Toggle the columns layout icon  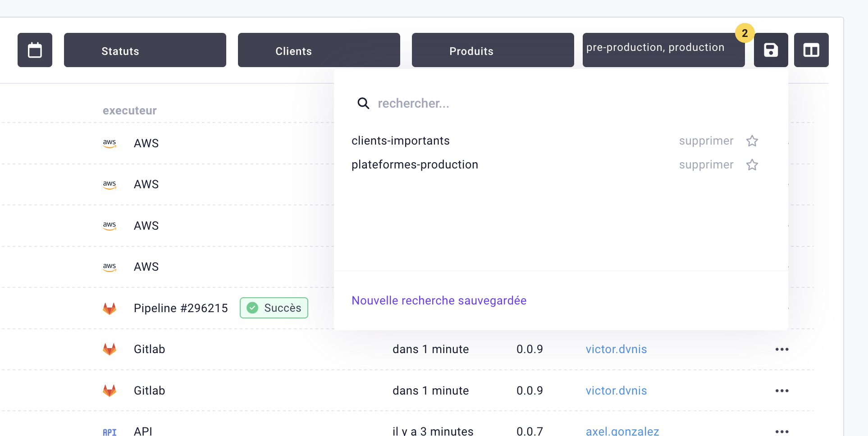pyautogui.click(x=811, y=50)
